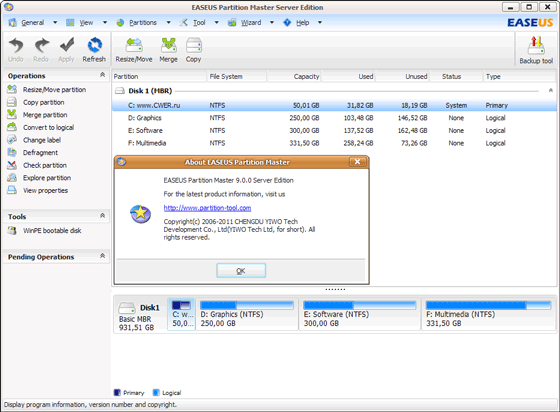Expand the dropdown arrow next to Tool
Screen dimensions: 560x412
(216, 22)
